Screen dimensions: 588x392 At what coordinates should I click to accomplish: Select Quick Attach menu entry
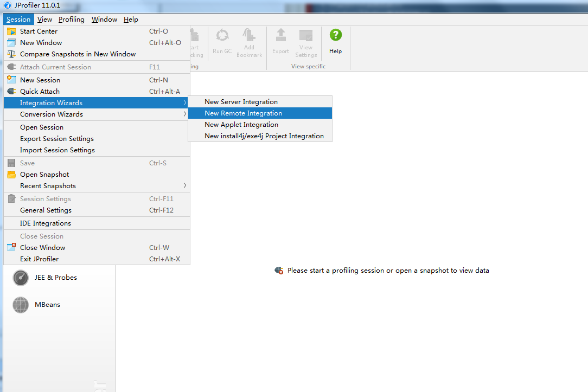click(x=97, y=92)
